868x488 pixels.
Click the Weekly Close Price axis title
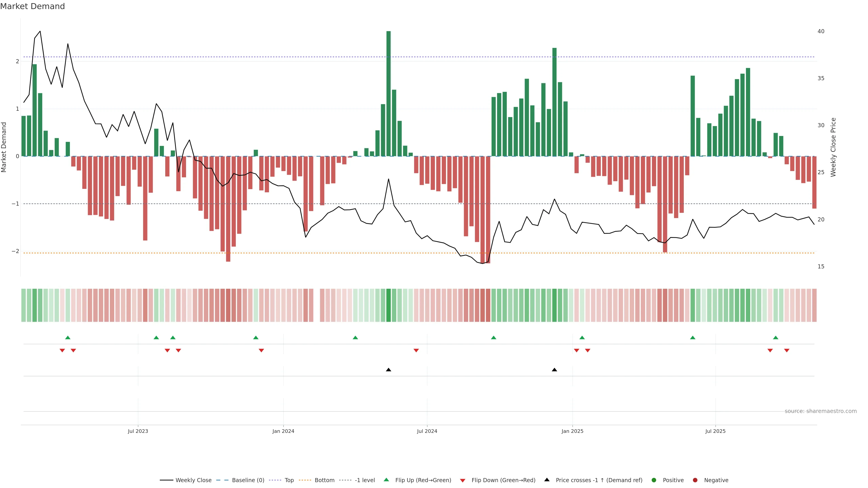pos(833,147)
